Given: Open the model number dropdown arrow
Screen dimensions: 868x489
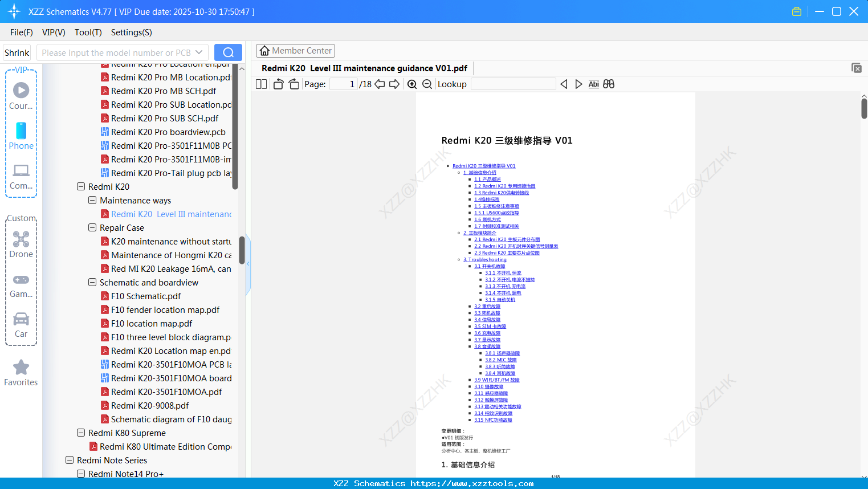Looking at the screenshot, I should [x=199, y=52].
